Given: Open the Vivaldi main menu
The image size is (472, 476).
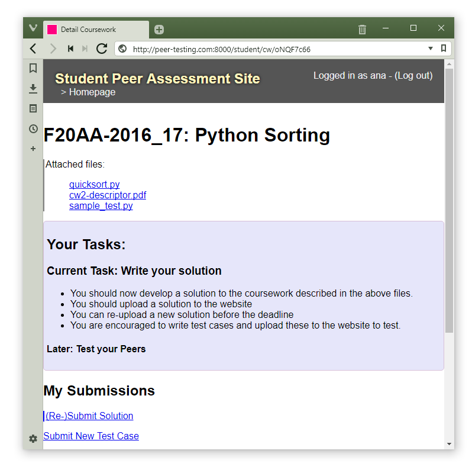Looking at the screenshot, I should (33, 28).
